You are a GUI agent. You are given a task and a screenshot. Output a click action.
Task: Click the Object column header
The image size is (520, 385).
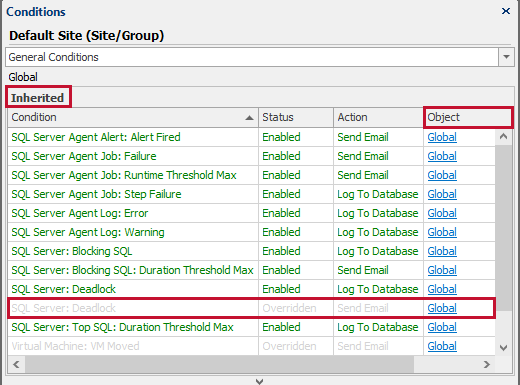coord(468,117)
